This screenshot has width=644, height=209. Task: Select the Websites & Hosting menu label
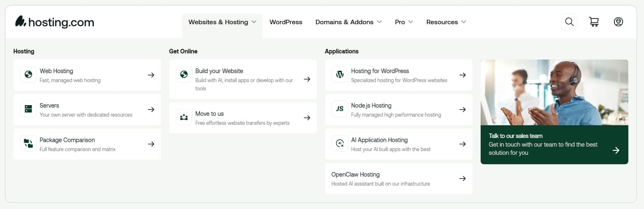pyautogui.click(x=218, y=22)
